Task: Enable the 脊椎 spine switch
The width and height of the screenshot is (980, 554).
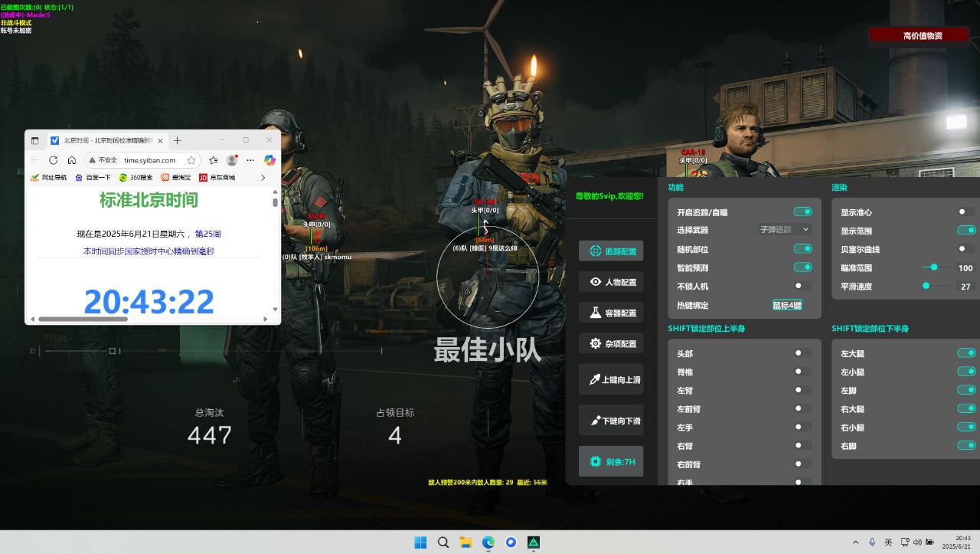Action: pyautogui.click(x=802, y=372)
